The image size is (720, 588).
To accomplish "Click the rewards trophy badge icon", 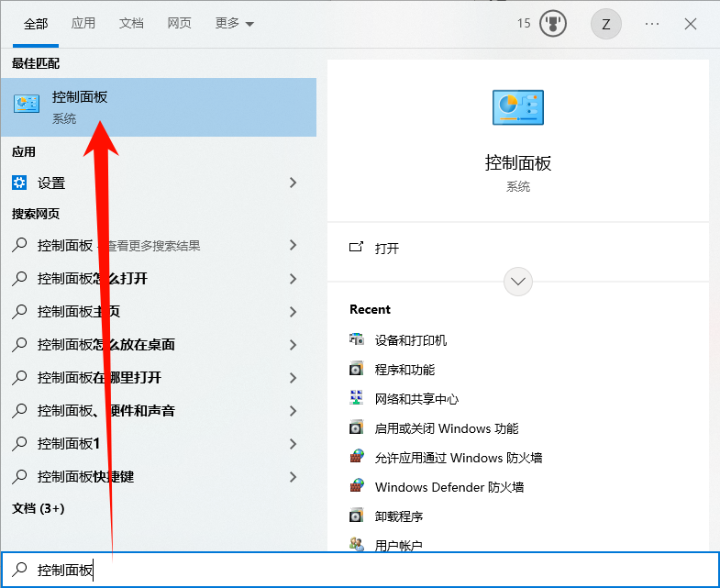I will (x=553, y=24).
